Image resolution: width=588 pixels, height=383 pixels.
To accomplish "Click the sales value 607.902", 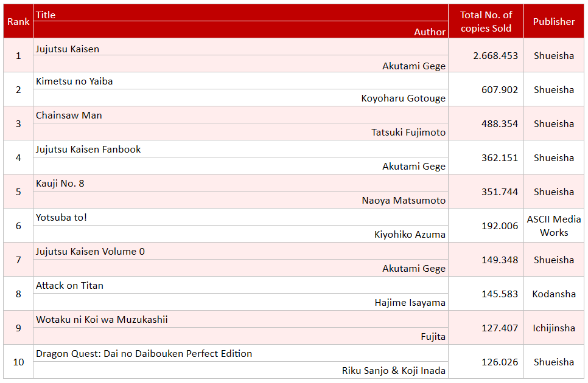I will pos(500,90).
